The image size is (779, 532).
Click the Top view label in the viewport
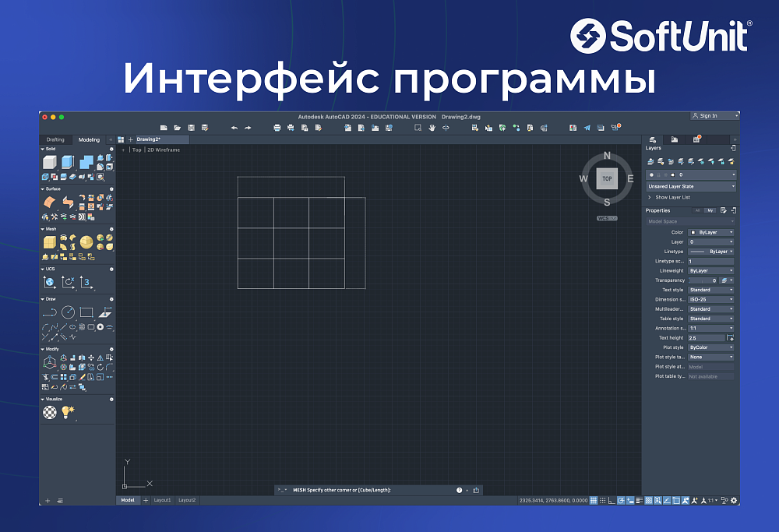point(136,150)
